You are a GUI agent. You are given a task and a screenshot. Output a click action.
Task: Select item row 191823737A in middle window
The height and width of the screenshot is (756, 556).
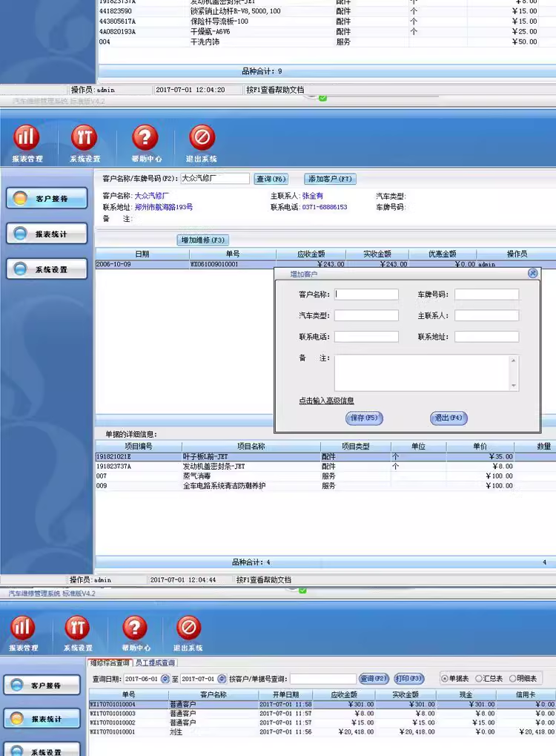point(325,466)
